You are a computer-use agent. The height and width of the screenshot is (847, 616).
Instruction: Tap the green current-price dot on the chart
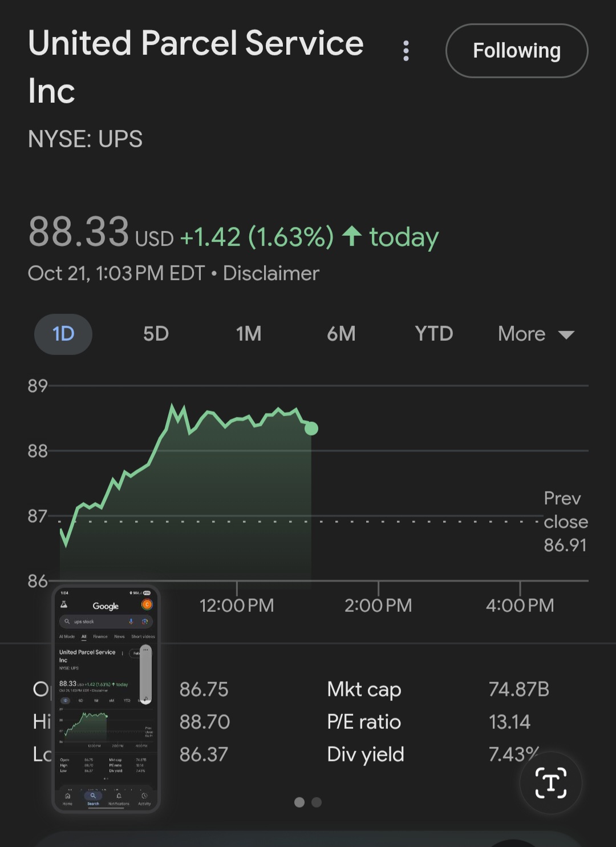pyautogui.click(x=311, y=428)
